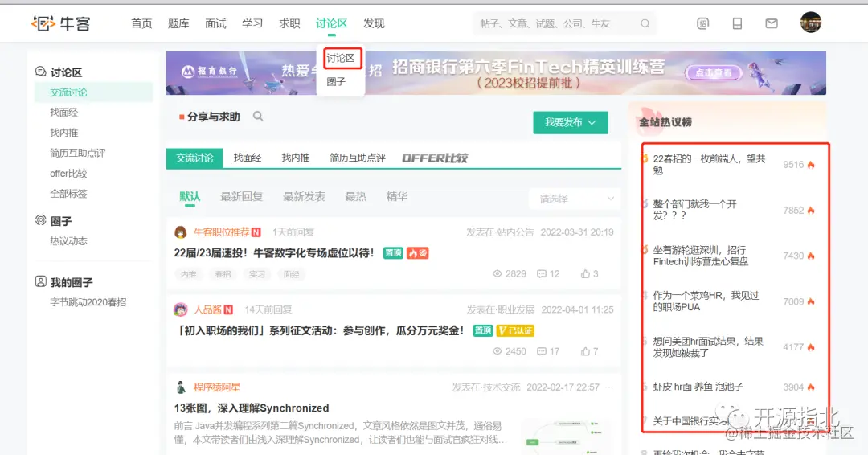Click the 讨论区 sidebar section icon
This screenshot has width=868, height=455.
pyautogui.click(x=40, y=72)
